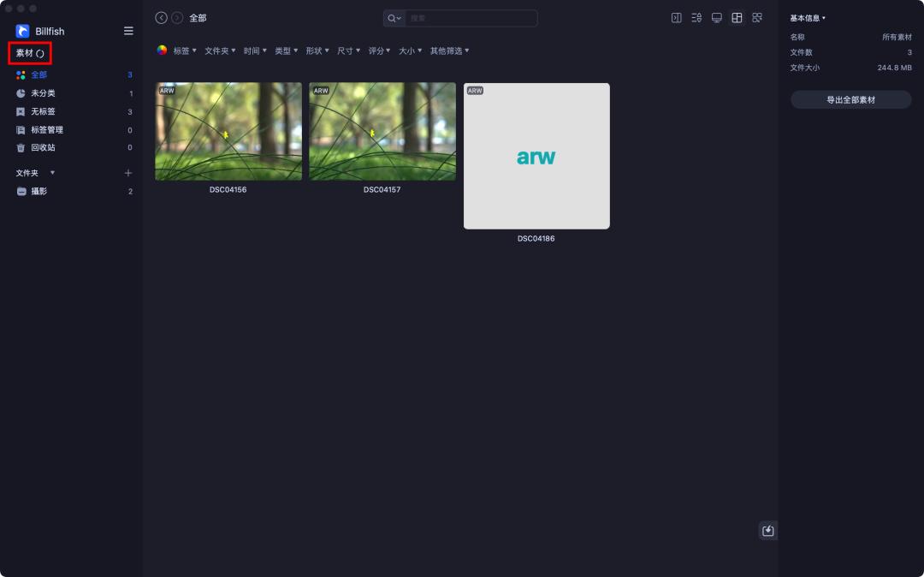The width and height of the screenshot is (924, 577).
Task: Click the 文件数 label
Action: (802, 52)
